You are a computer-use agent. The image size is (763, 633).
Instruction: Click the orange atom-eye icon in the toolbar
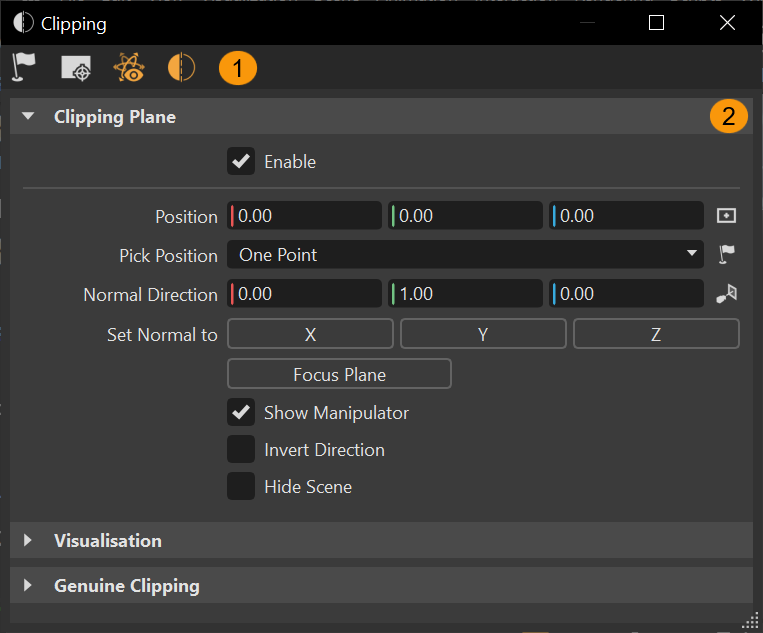click(129, 68)
